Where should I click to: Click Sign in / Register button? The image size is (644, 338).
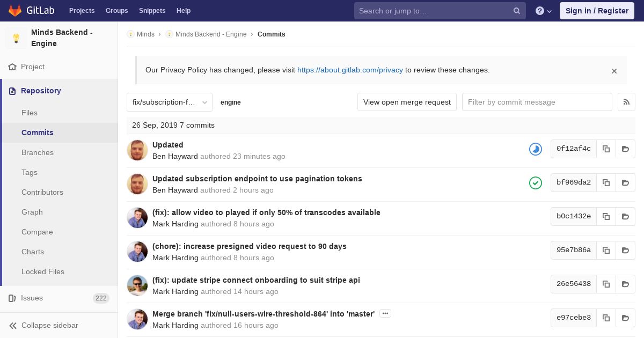click(597, 11)
